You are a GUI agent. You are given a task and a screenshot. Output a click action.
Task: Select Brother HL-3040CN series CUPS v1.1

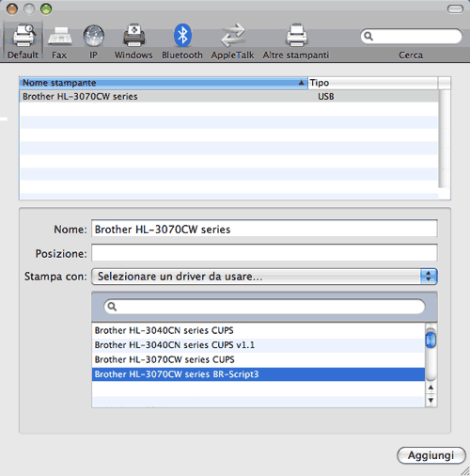click(258, 345)
